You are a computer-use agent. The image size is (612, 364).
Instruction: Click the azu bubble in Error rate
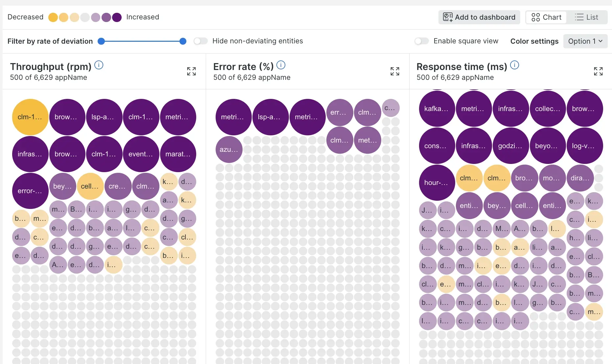229,149
